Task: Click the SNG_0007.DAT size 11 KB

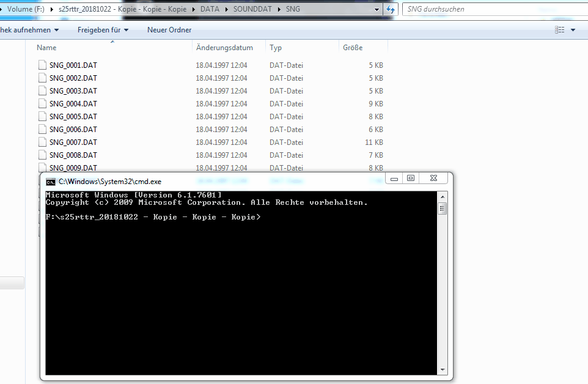Action: (x=374, y=142)
